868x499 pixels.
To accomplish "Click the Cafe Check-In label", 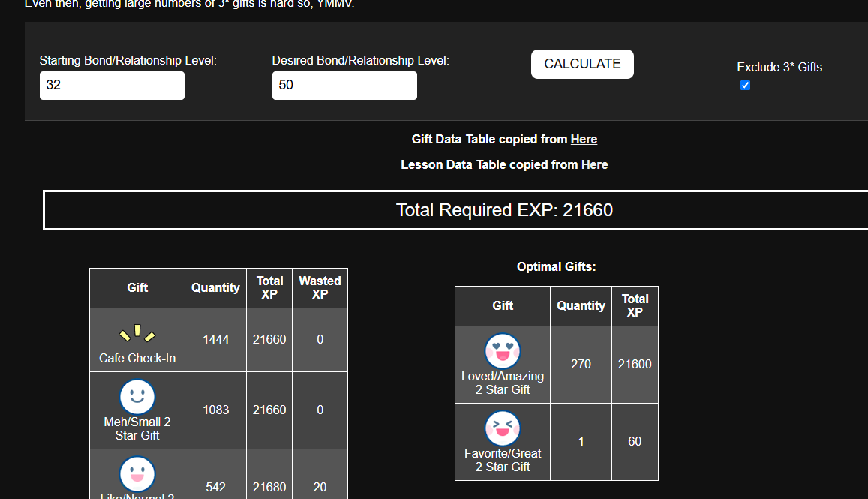I will click(x=137, y=359).
